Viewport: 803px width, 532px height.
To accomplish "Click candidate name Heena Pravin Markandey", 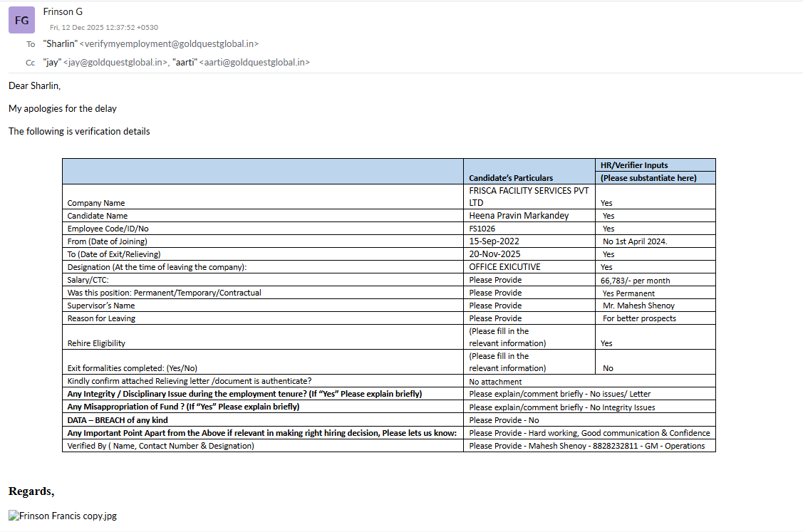I will point(519,216).
